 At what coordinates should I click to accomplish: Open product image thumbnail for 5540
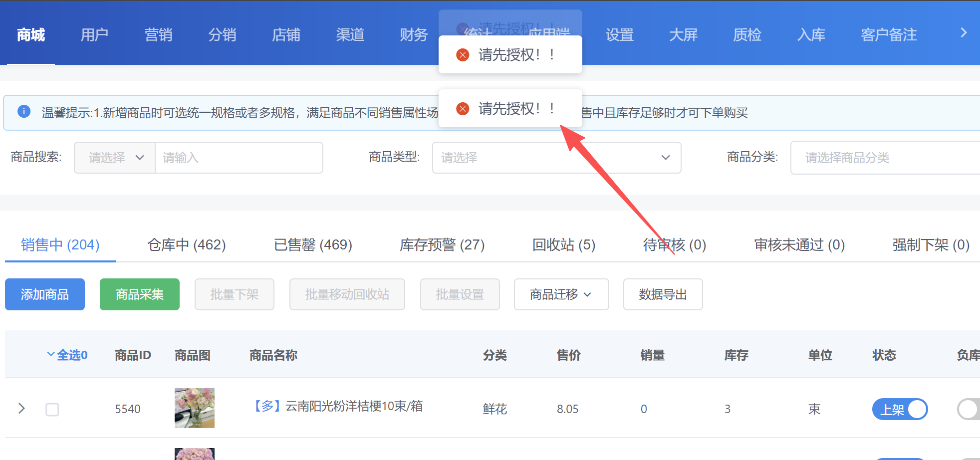(195, 408)
